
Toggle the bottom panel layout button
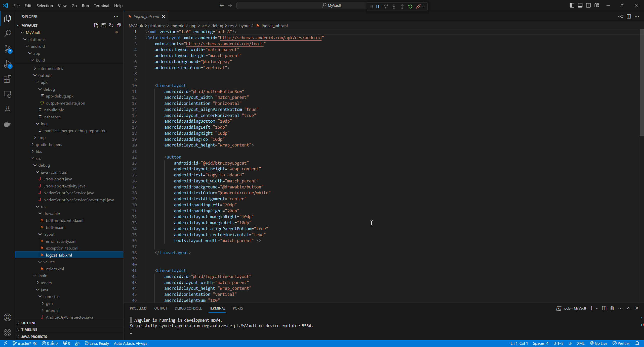pyautogui.click(x=580, y=5)
